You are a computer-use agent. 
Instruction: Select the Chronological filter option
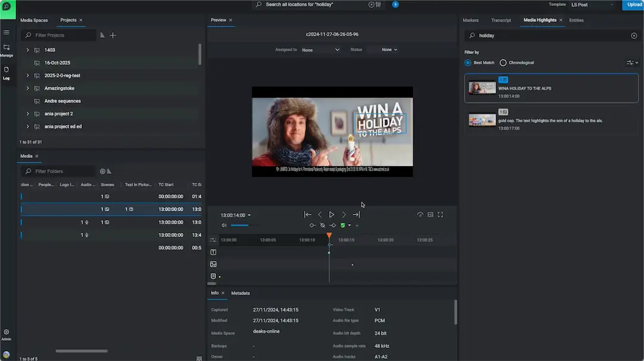coord(517,63)
